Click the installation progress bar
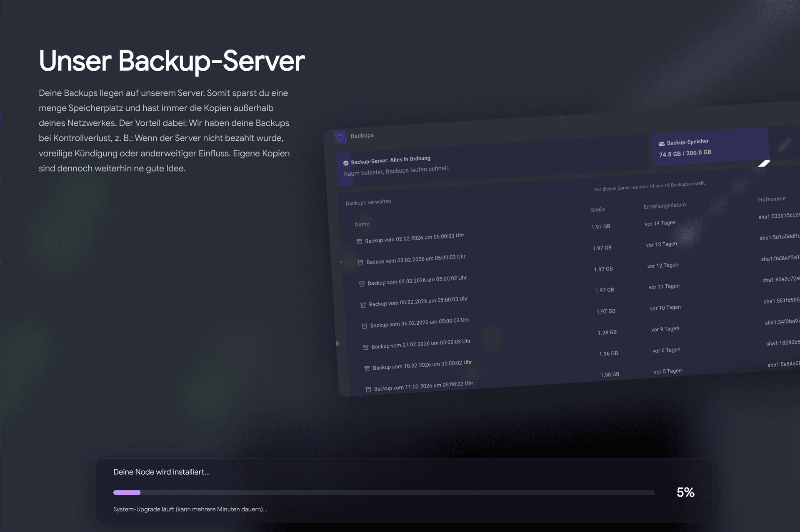 pos(384,492)
